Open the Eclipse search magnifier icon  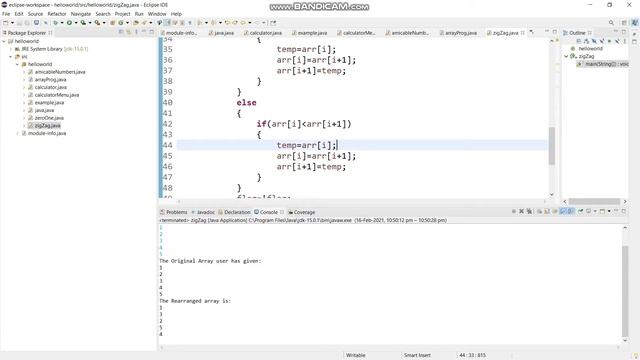point(611,23)
